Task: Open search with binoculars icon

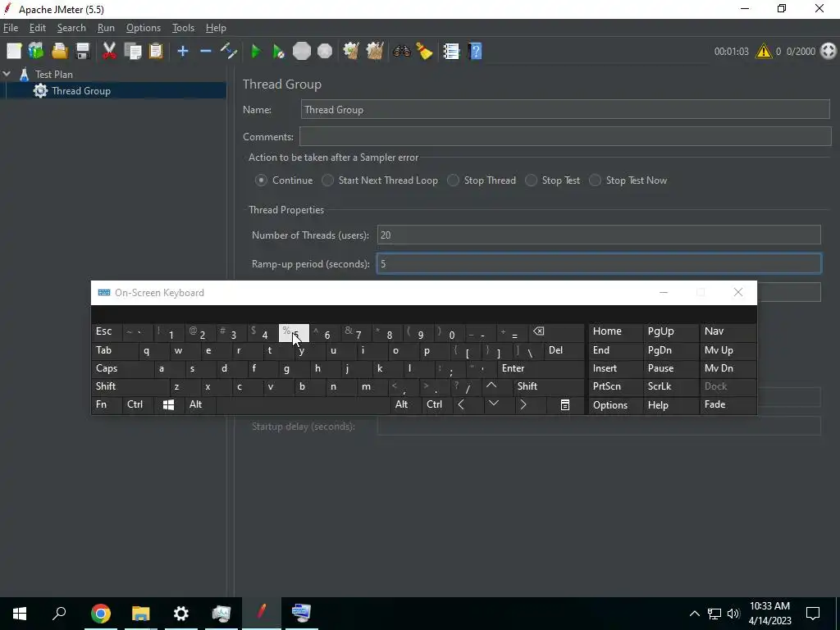Action: point(401,52)
